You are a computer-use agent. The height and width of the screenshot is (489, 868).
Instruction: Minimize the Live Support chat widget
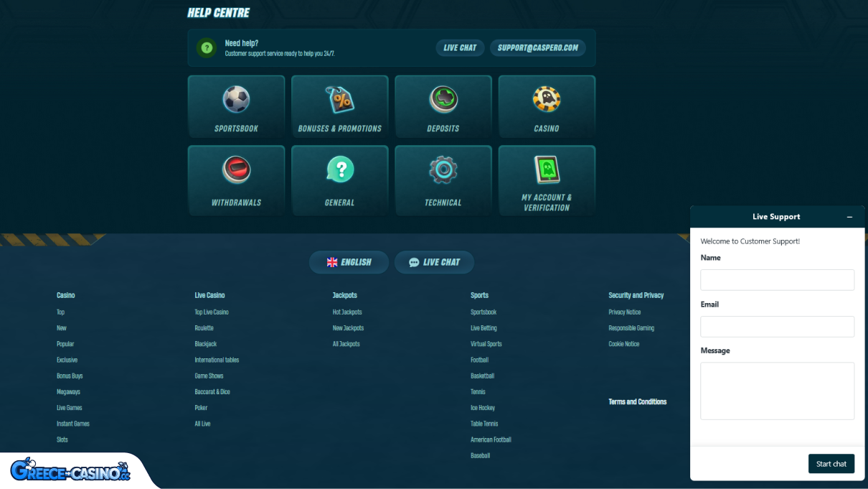849,217
